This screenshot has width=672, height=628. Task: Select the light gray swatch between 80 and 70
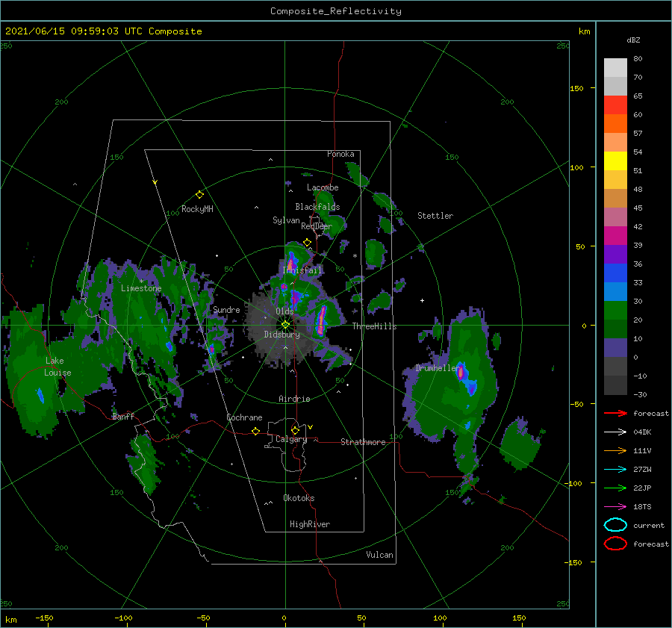pos(615,68)
